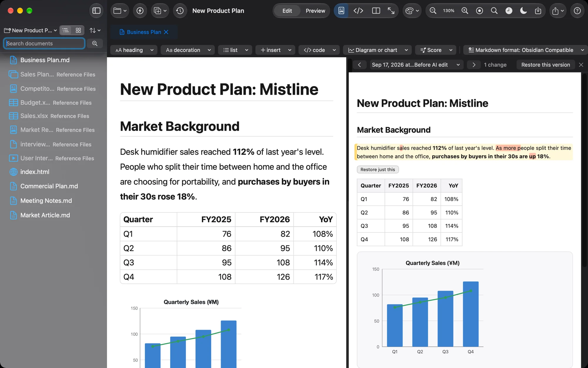Open Diagram or chart dropdown
Screen dimensions: 588x368
[377, 50]
